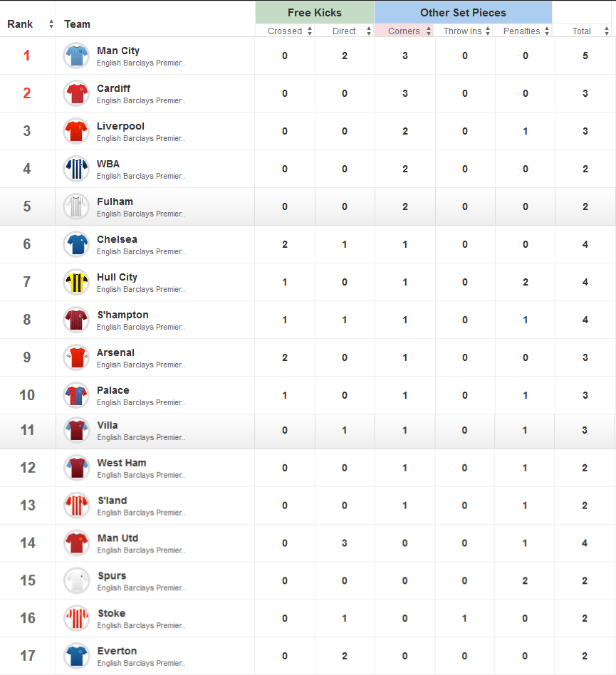Click the Spurs white shirt icon
Screen dimensions: 616x675
77,581
